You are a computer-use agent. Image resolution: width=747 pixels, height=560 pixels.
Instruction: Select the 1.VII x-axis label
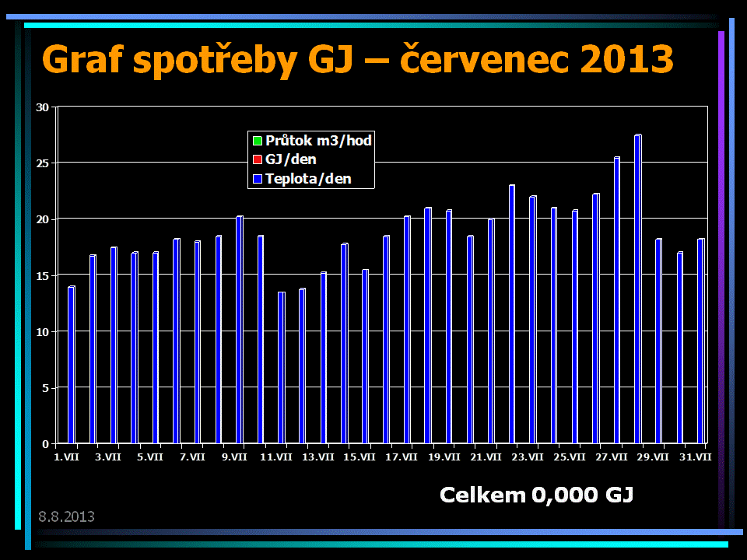66,457
